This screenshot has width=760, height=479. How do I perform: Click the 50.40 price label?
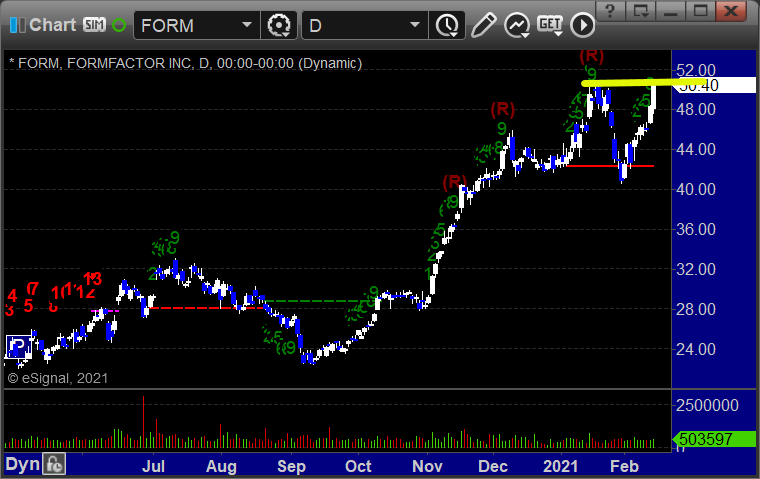click(716, 85)
